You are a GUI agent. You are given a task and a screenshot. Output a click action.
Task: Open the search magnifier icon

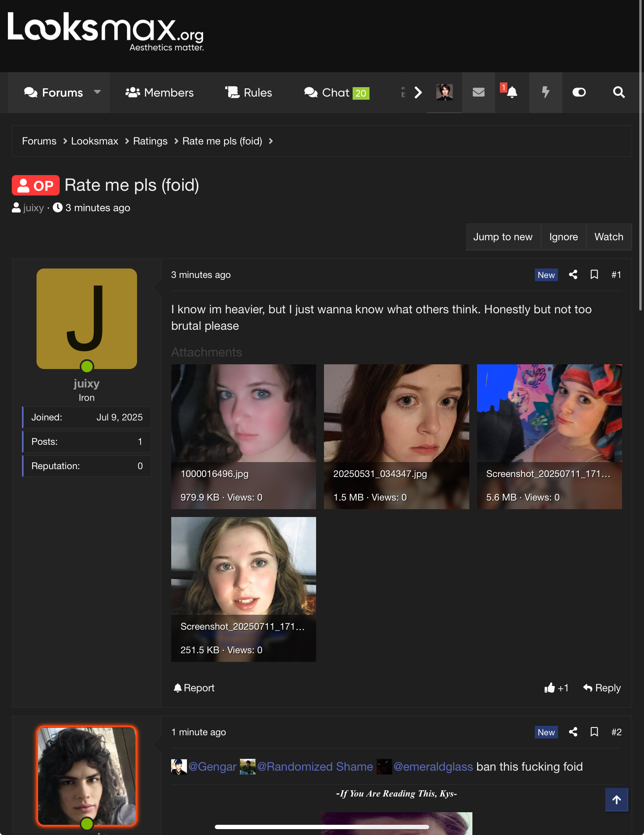pos(619,93)
